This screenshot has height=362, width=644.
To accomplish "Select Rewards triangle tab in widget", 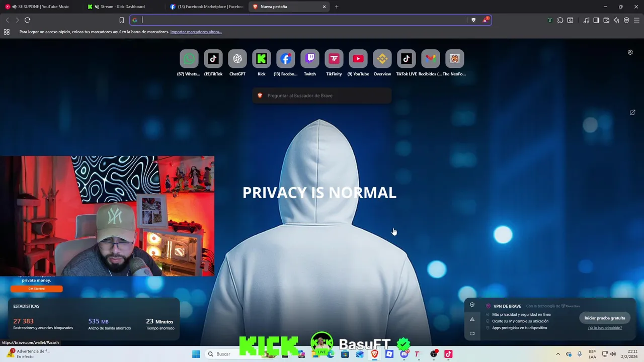I will point(472,319).
